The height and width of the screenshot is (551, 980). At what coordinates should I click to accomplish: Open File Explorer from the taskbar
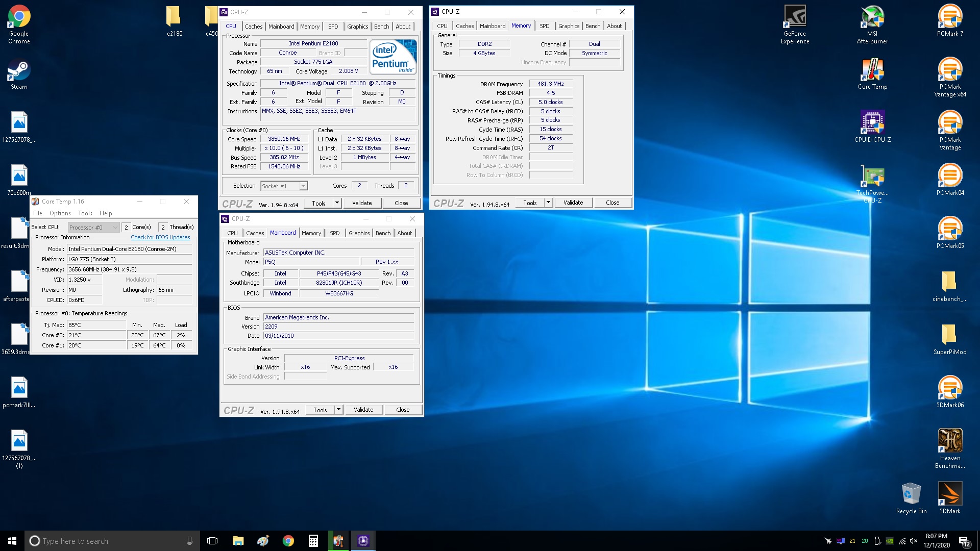coord(238,541)
